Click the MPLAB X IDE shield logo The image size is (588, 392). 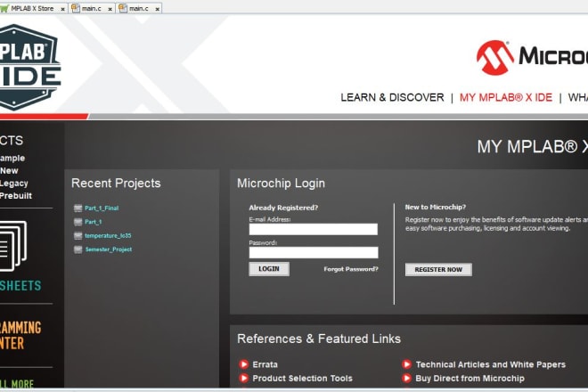pos(29,68)
